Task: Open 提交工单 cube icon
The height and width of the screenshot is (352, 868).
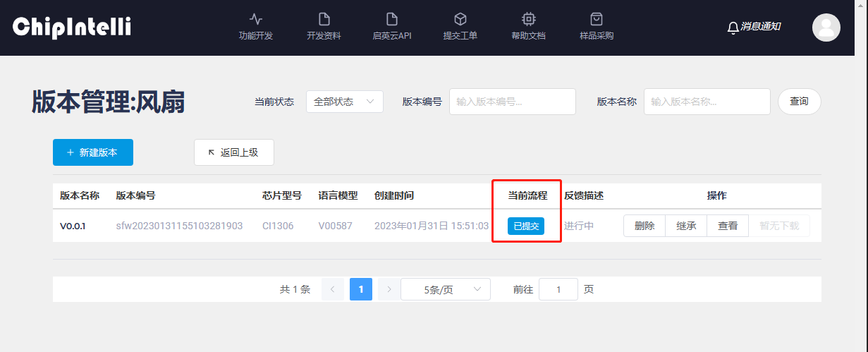Action: [x=460, y=19]
